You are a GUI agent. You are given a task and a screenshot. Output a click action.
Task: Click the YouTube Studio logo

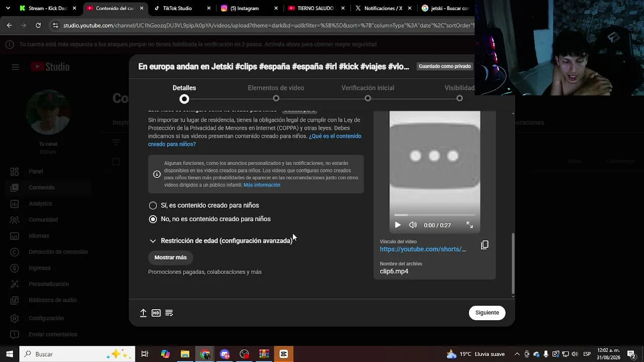click(50, 67)
